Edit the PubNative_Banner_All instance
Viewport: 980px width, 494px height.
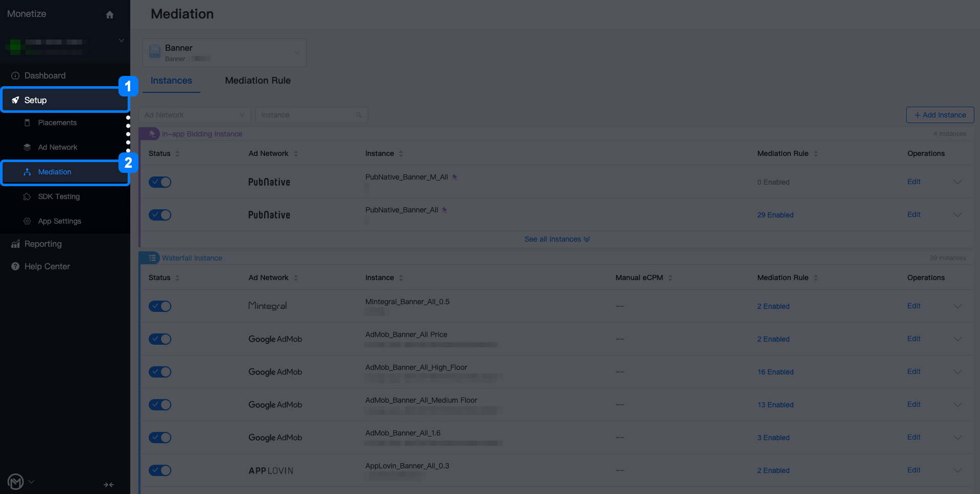click(914, 214)
